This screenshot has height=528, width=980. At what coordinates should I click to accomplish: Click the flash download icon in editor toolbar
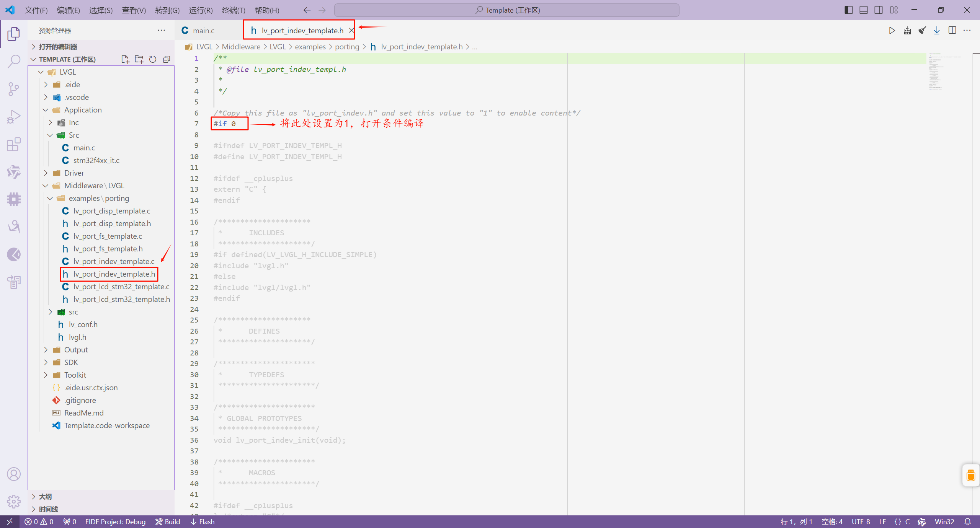[x=937, y=31]
